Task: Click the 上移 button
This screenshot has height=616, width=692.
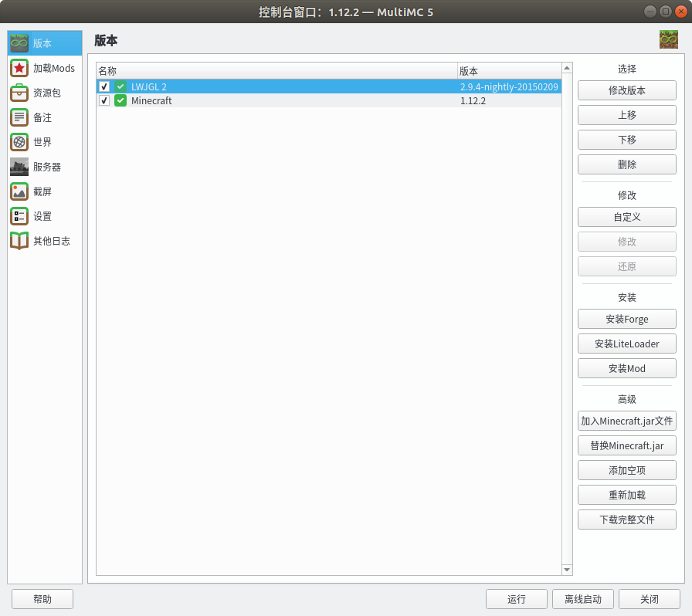Action: pyautogui.click(x=626, y=115)
